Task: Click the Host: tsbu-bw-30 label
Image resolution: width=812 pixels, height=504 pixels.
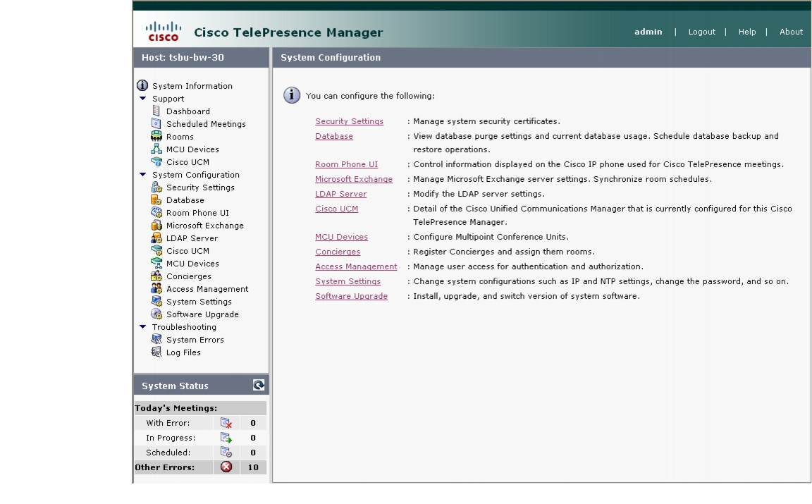Action: tap(183, 58)
